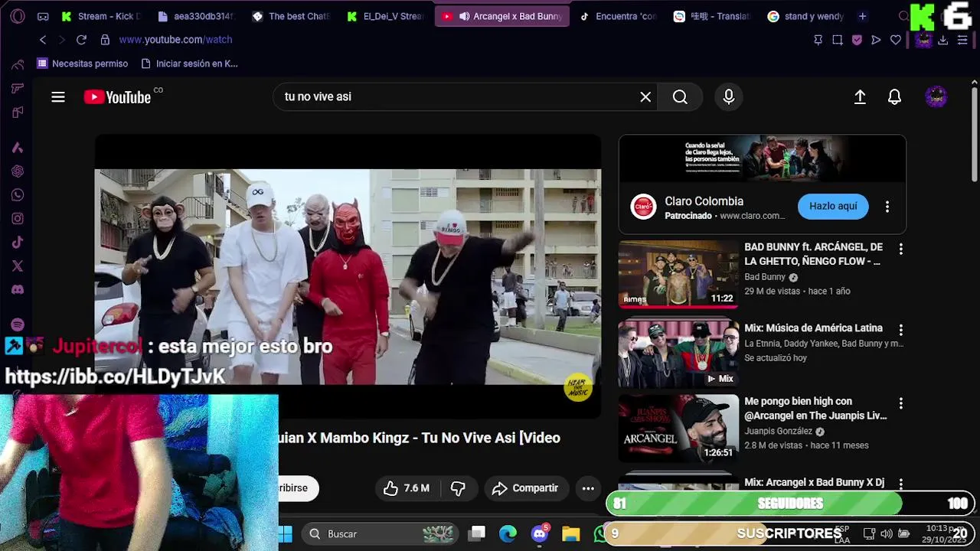Click the Compartir share button

[525, 488]
